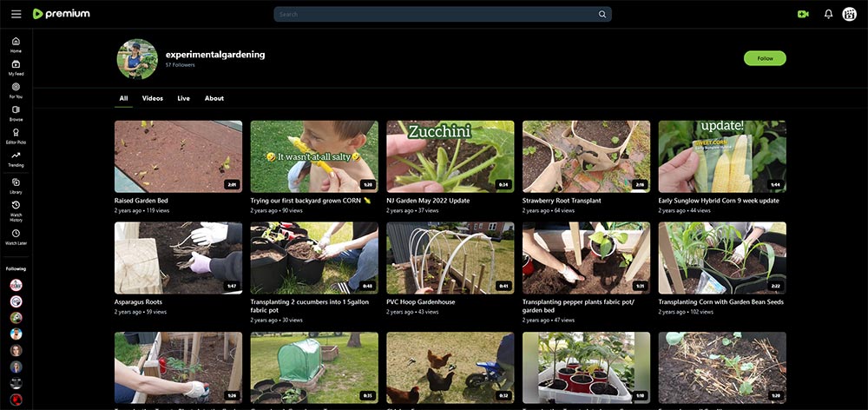Open Trying our first backyard grown CORN title
Screen dimensions: 868x410
(x=311, y=201)
